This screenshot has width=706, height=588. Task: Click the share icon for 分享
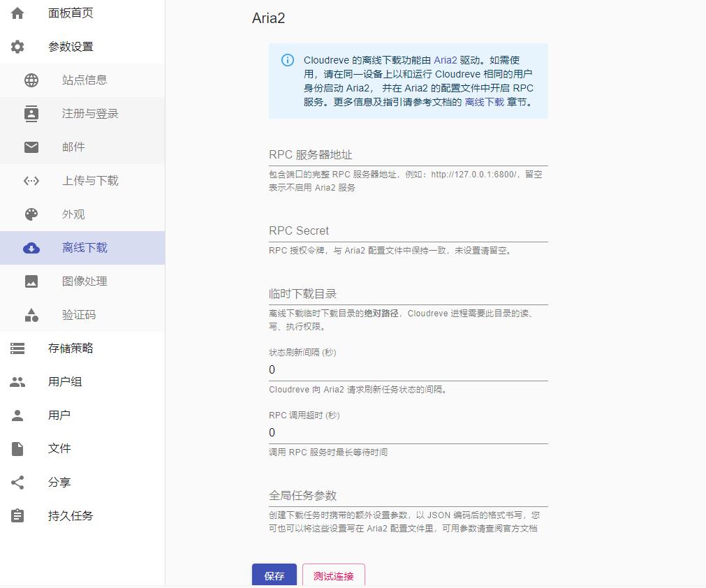tap(17, 483)
